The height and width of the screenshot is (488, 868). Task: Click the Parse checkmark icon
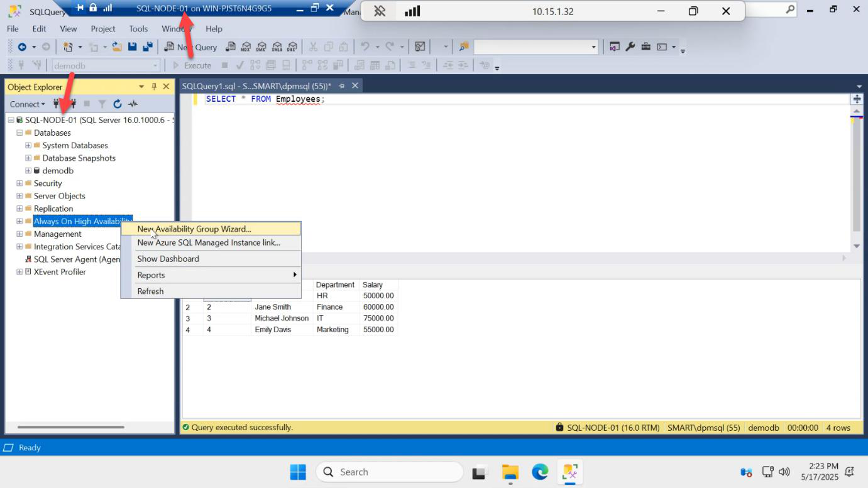[240, 65]
